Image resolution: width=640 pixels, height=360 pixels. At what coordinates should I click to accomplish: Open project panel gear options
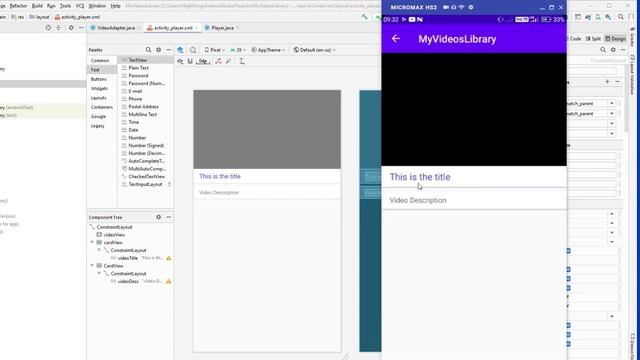pos(71,28)
